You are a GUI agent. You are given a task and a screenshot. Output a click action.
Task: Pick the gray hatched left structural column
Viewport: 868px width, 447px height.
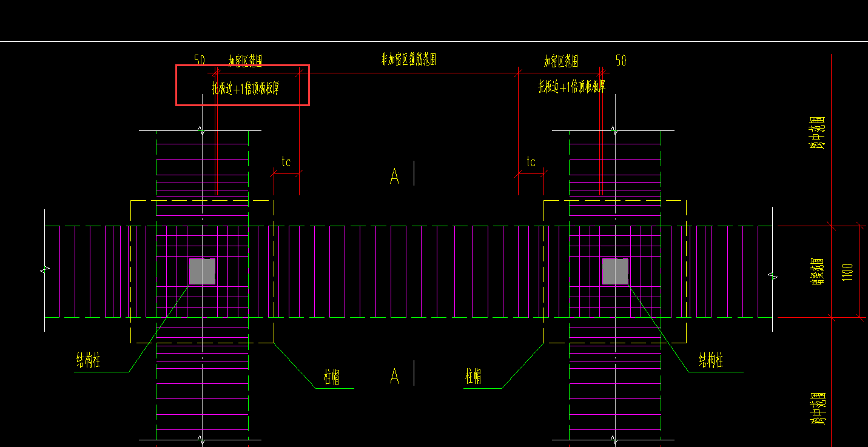pos(203,271)
